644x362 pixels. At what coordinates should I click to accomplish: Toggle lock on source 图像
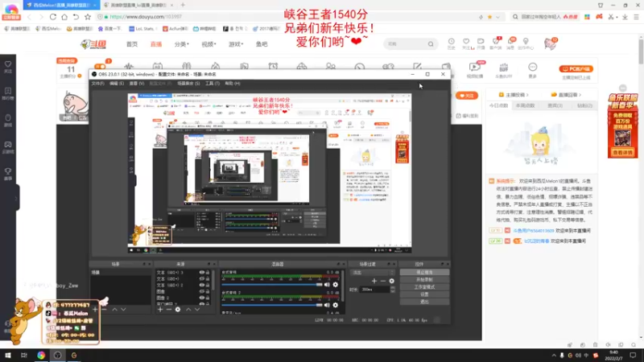(208, 291)
